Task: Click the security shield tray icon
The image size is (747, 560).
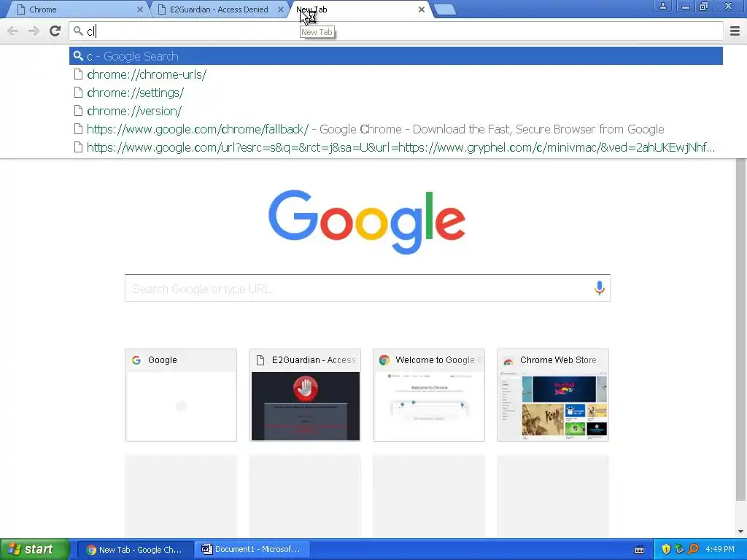Action: point(666,549)
